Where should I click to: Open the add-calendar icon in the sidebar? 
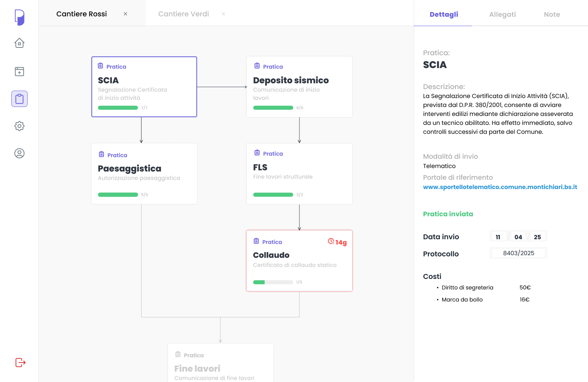pyautogui.click(x=19, y=72)
